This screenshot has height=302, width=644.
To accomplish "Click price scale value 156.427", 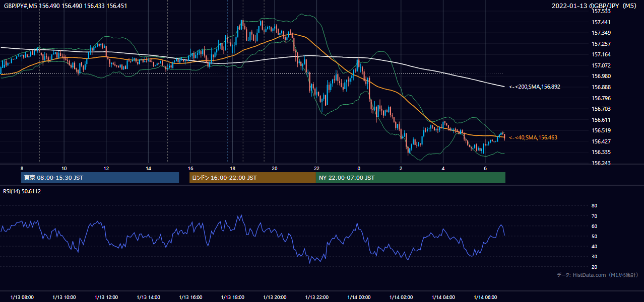I will [601, 141].
